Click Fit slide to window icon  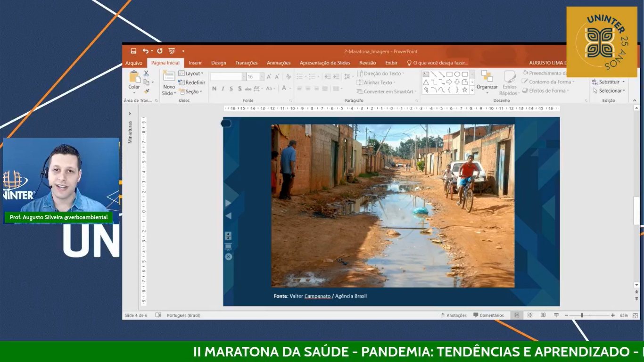(636, 315)
